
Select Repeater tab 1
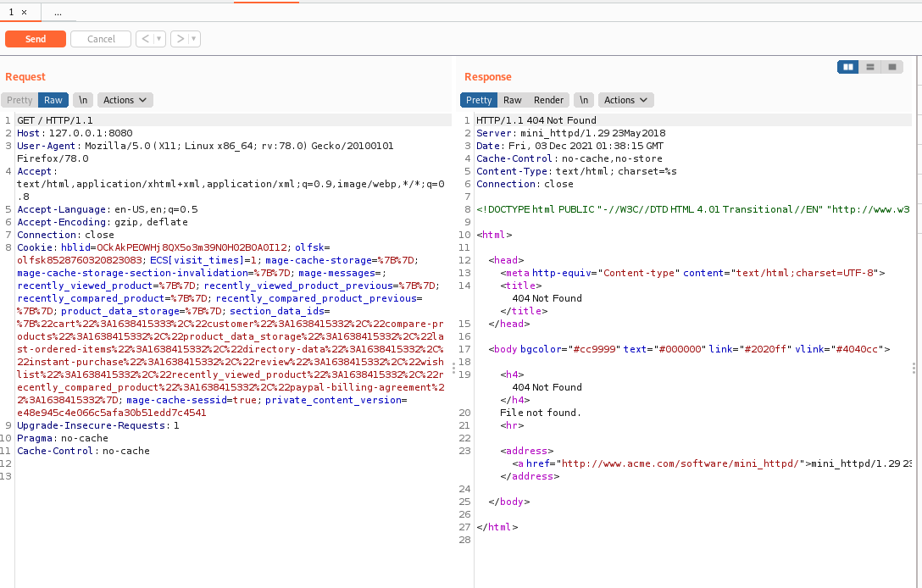coord(11,12)
